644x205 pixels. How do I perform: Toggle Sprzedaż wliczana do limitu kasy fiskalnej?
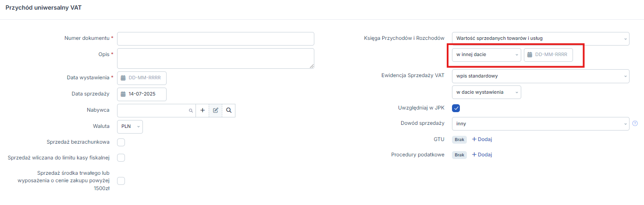121,157
